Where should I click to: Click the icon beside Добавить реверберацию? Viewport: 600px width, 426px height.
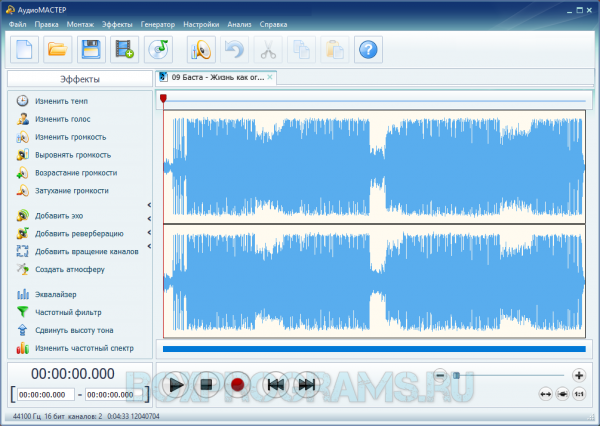click(23, 233)
